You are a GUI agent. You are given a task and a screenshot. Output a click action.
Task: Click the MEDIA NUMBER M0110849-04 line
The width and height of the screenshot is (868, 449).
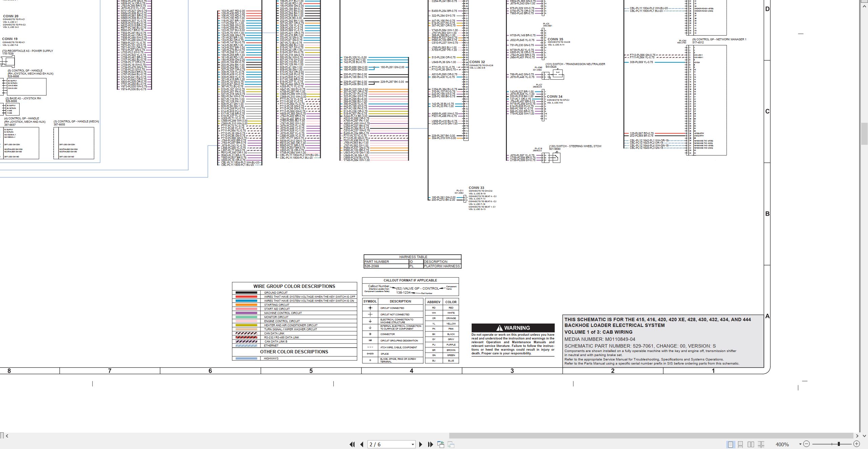(x=600, y=339)
